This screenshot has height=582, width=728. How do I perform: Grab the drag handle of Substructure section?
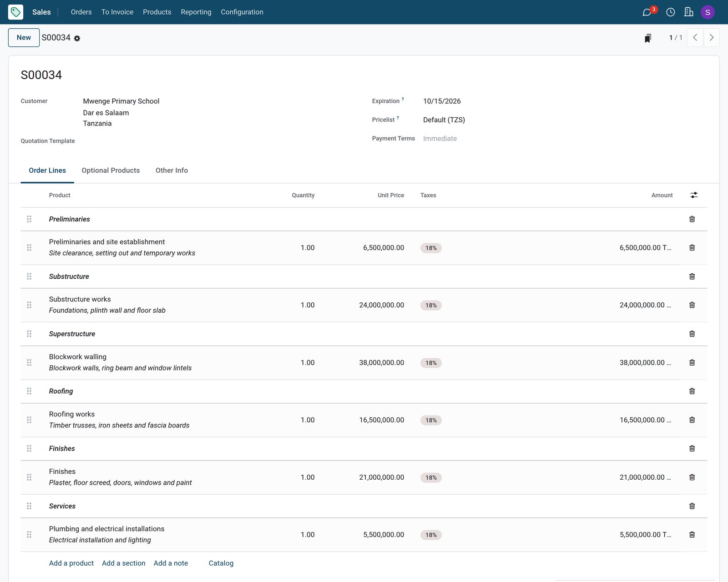coord(29,276)
